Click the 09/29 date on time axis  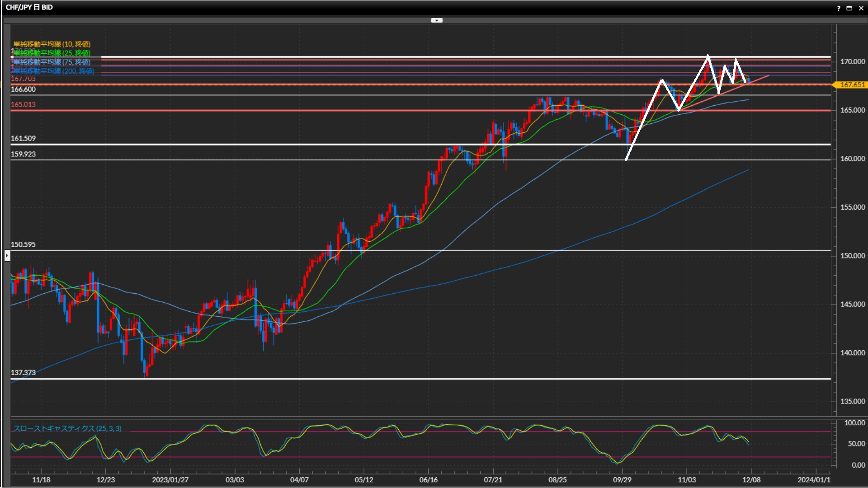pyautogui.click(x=622, y=479)
